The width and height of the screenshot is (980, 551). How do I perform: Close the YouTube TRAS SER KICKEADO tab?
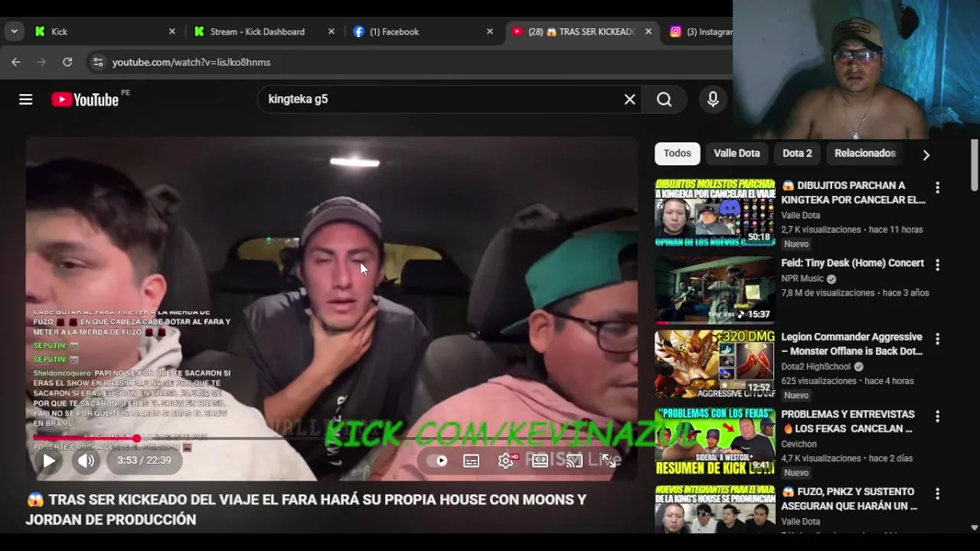click(648, 31)
